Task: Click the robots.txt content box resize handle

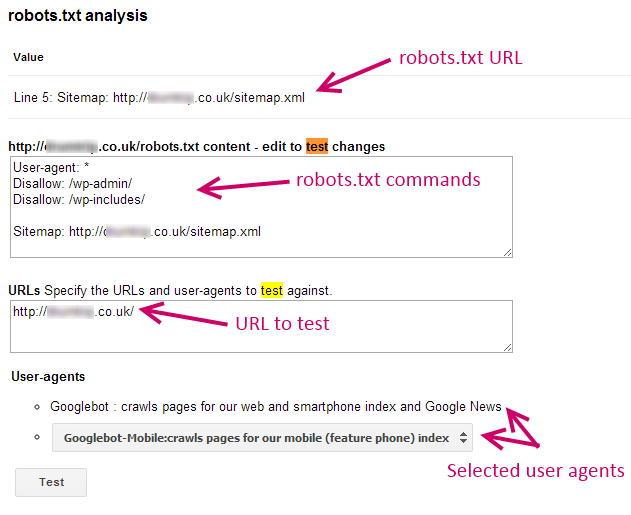Action: pyautogui.click(x=507, y=252)
